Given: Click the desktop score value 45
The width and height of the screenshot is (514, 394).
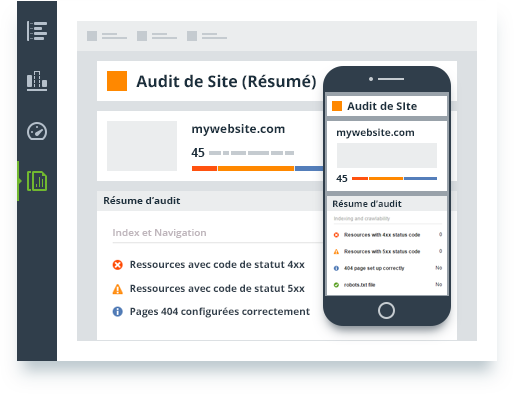Looking at the screenshot, I should click(198, 153).
